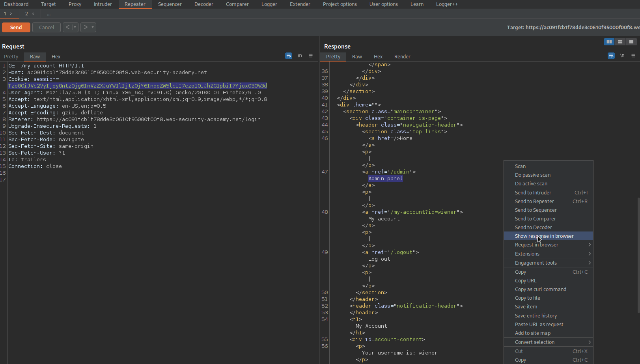Choose Send to Intruder menu entry
This screenshot has width=640, height=364.
point(549,193)
